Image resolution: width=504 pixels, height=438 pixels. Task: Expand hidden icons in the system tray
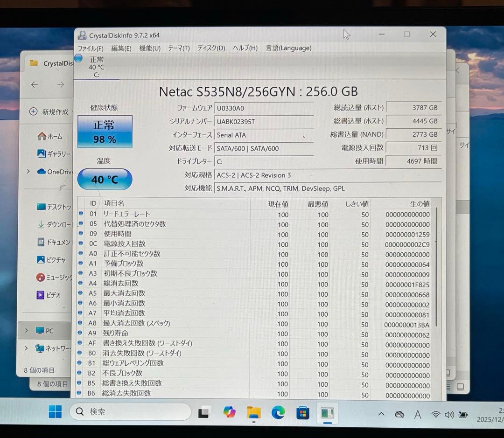tap(381, 414)
